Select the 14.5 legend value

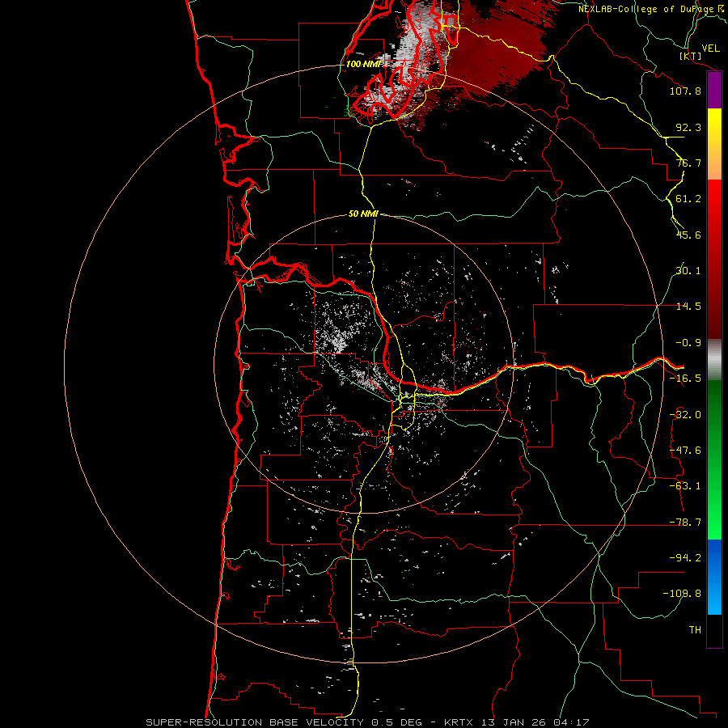pos(688,307)
